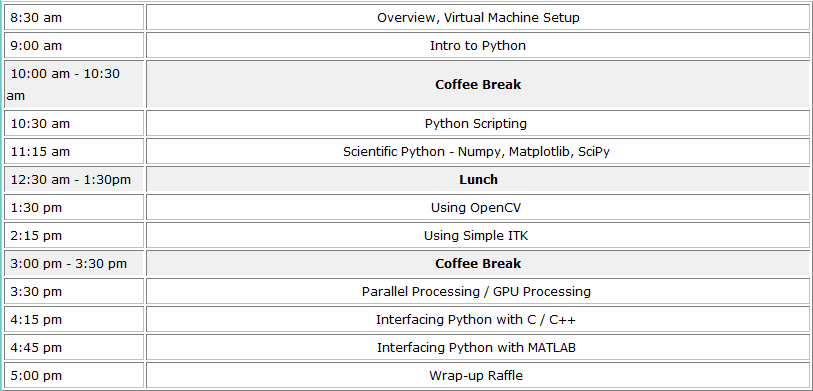813x391 pixels.
Task: Select the Using OpenCV session
Action: pos(478,207)
